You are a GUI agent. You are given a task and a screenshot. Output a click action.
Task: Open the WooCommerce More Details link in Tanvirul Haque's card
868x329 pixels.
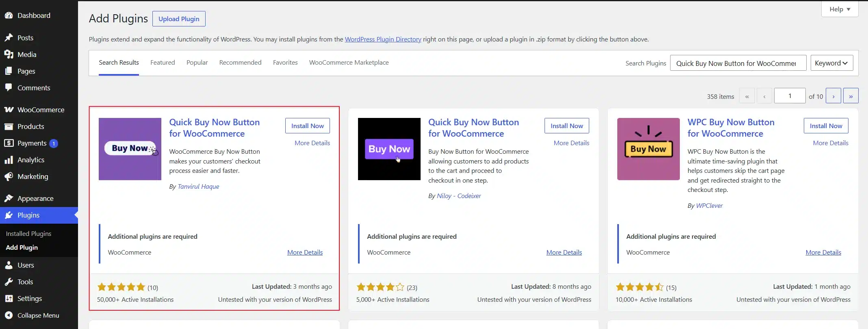pyautogui.click(x=305, y=253)
